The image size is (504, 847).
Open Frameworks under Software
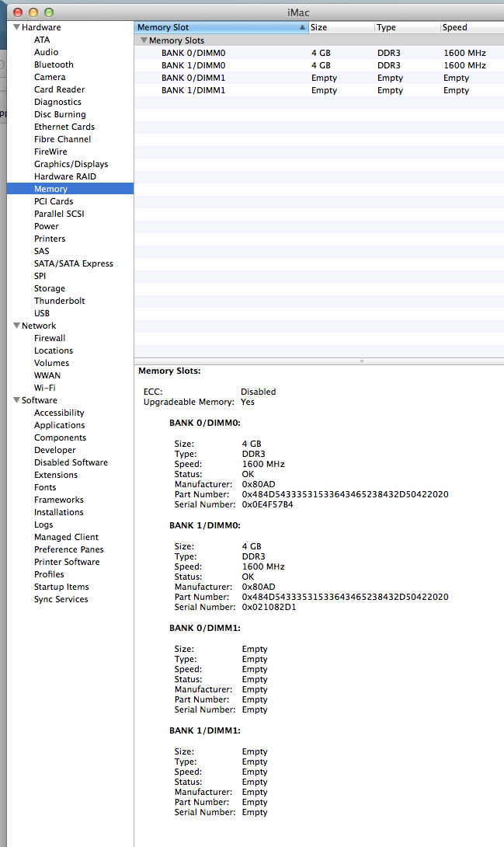(x=59, y=499)
